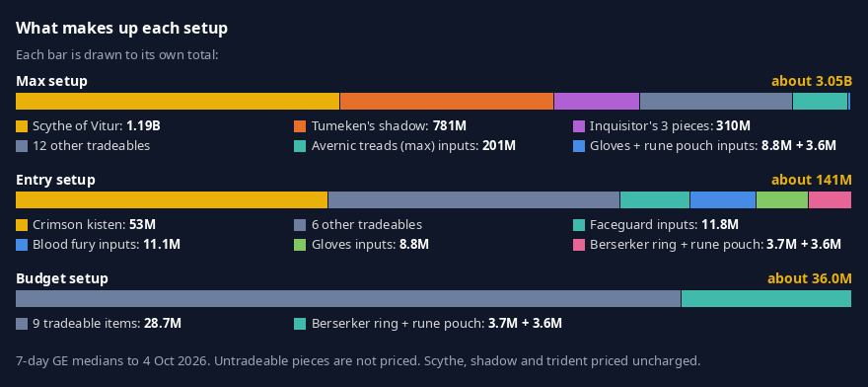Click Budget setup's 'Berserker ring + rune pouch' label

437,324
